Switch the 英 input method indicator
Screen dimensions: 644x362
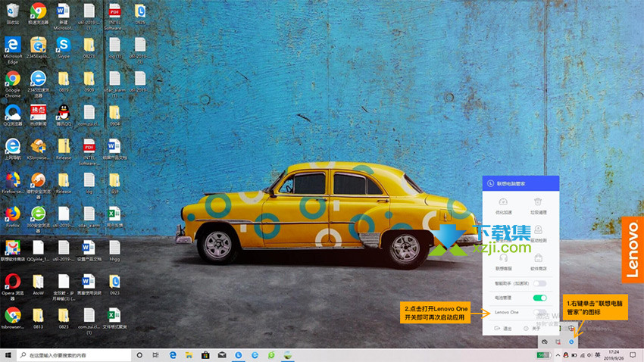point(598,355)
